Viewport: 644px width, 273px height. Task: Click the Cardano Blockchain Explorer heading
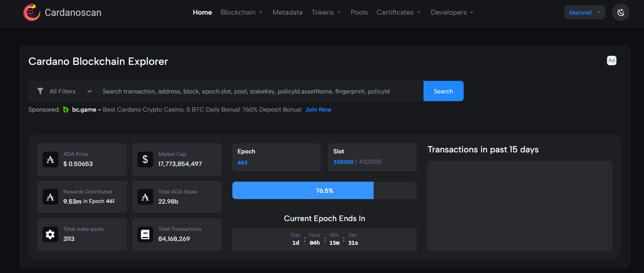tap(98, 61)
